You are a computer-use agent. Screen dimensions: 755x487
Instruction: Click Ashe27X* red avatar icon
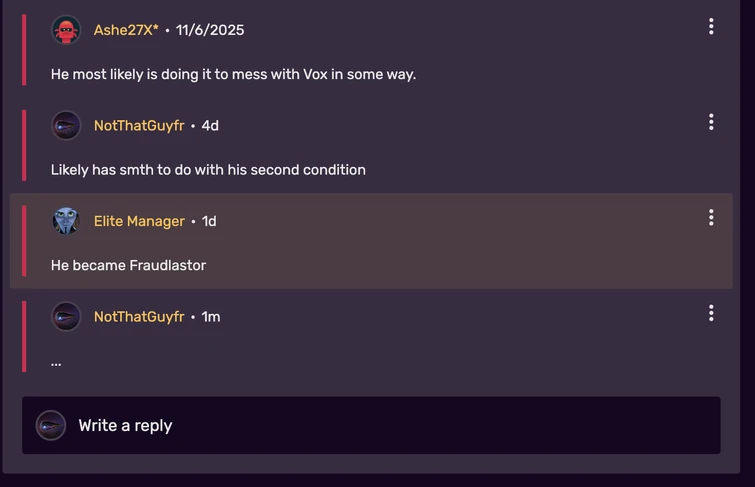click(66, 30)
